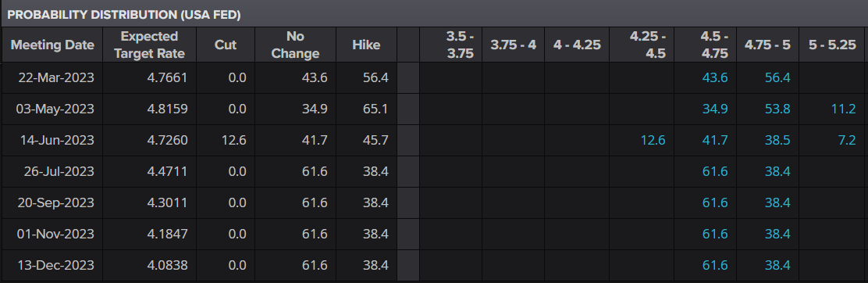Viewport: 868px width, 283px height.
Task: Select the 22-Mar-2023 meeting row
Action: click(x=433, y=77)
